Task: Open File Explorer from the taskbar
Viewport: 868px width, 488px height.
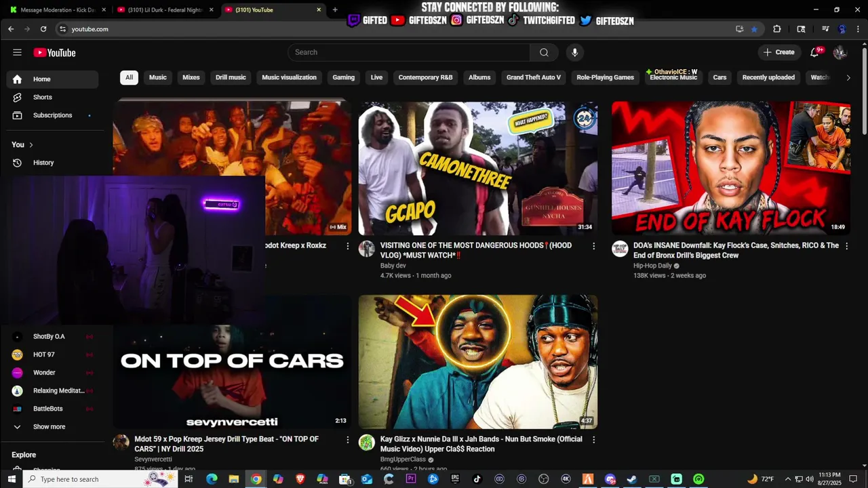Action: tap(233, 479)
